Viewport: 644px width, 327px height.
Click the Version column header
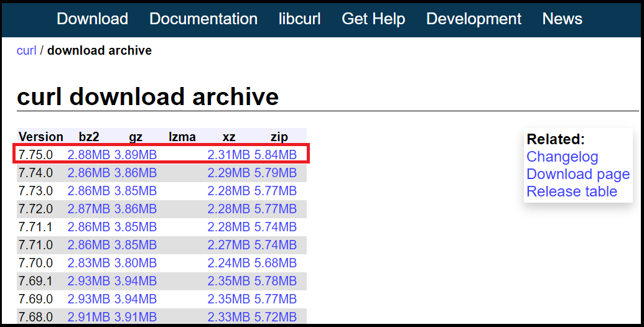(x=41, y=137)
